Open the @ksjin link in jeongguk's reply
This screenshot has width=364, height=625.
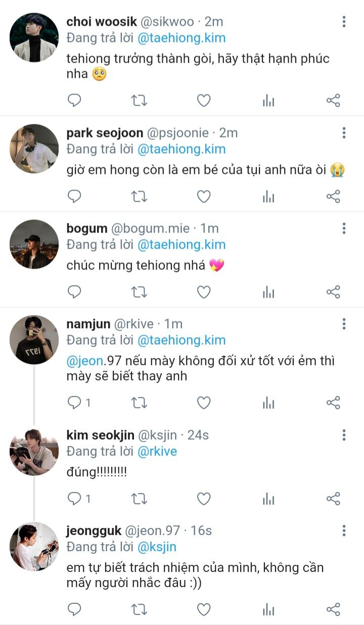click(157, 547)
